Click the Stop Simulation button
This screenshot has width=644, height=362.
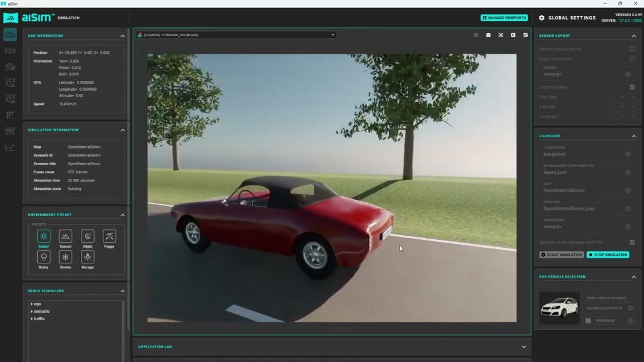[608, 255]
